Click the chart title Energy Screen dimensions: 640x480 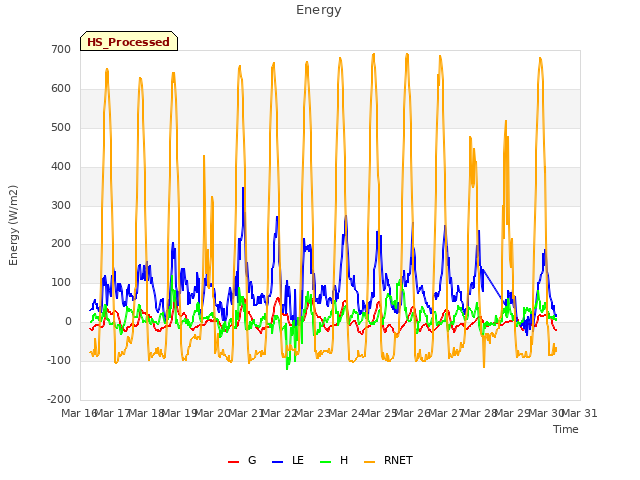click(x=319, y=10)
